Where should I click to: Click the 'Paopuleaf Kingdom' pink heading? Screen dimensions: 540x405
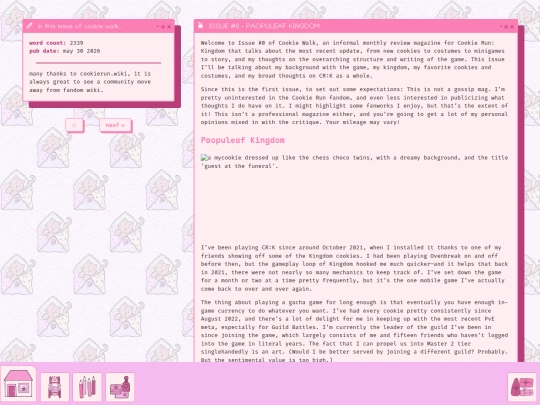pos(243,140)
